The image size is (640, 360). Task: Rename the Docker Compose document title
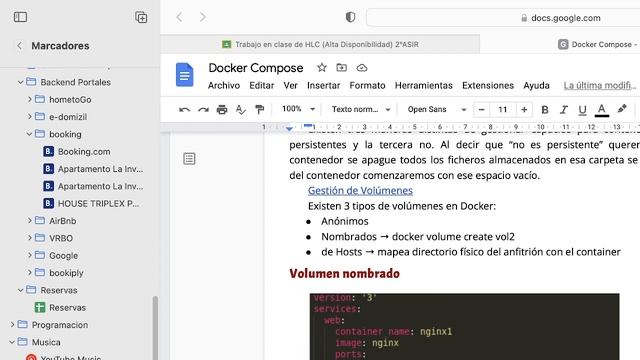(256, 68)
